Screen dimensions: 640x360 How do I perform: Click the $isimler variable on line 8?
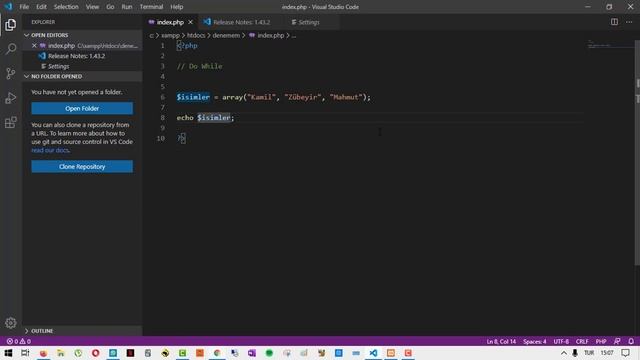(214, 118)
